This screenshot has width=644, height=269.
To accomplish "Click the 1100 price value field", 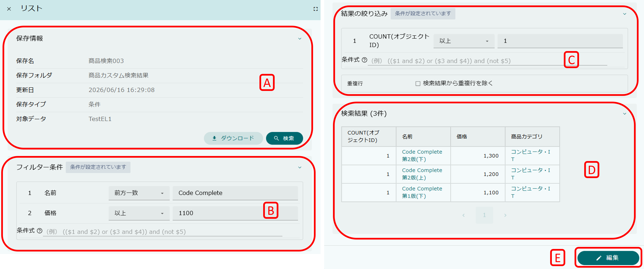I will (x=235, y=213).
